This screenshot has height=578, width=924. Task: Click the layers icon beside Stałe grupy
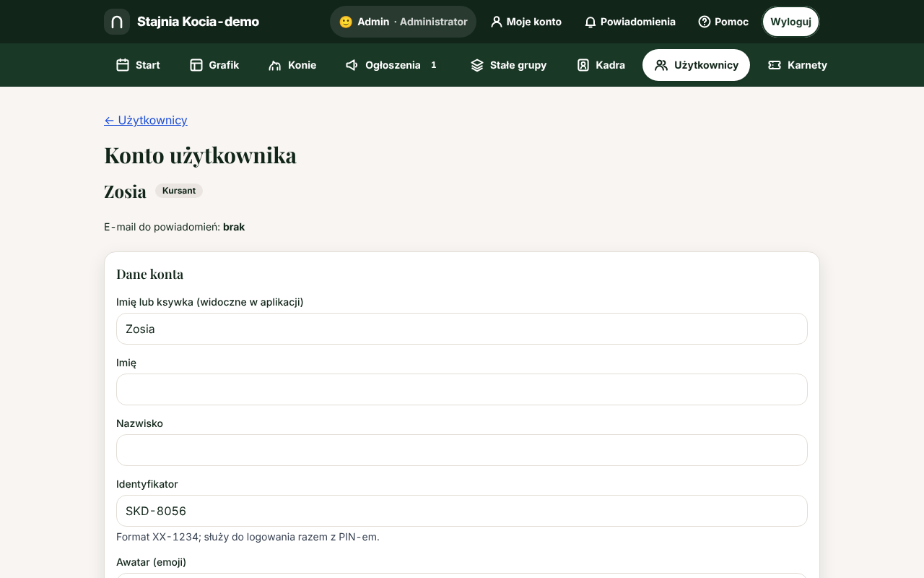(477, 65)
